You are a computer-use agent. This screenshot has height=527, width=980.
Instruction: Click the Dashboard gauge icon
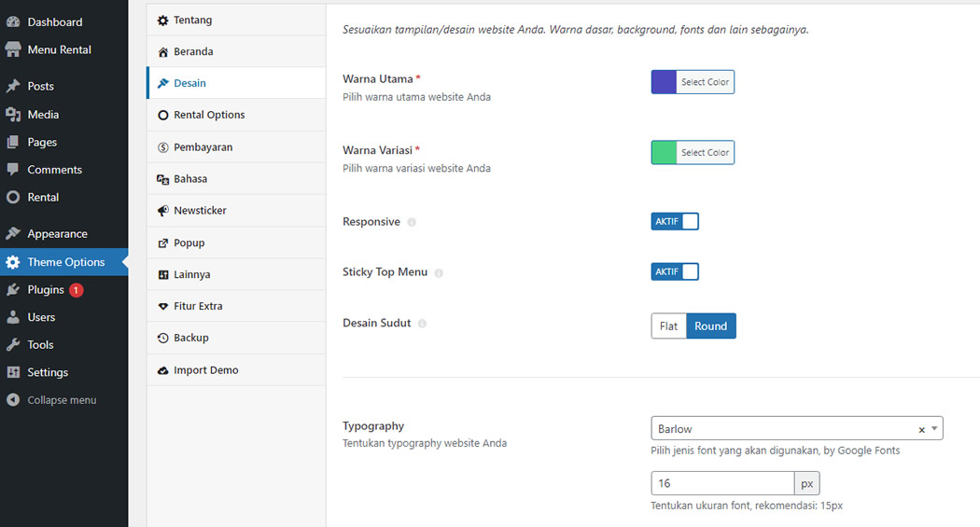(13, 21)
